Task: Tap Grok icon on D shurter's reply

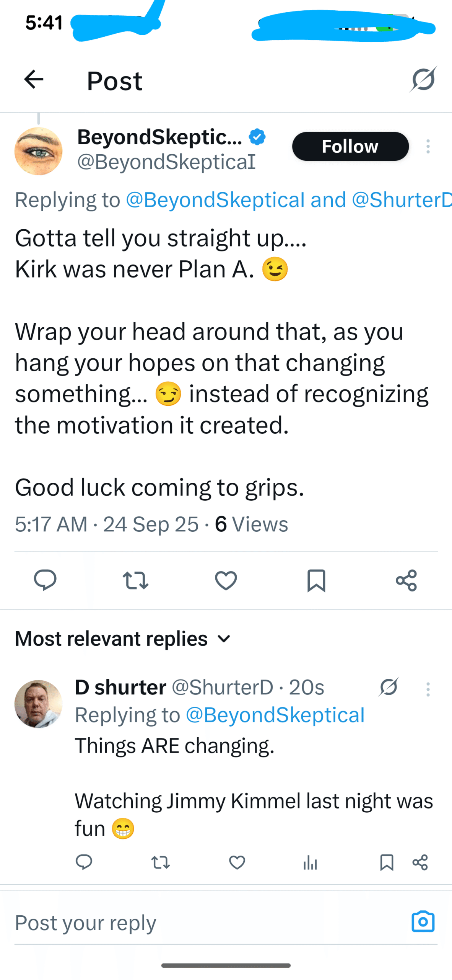Action: 389,687
